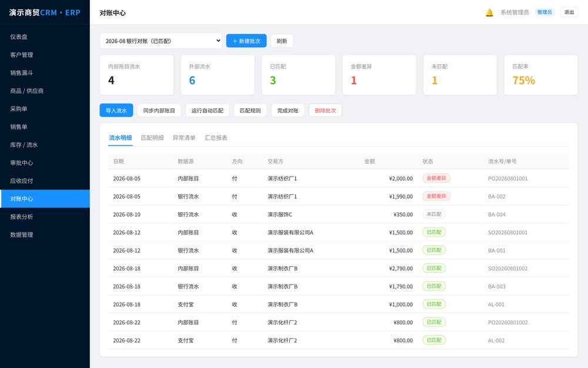Click the 完成对账 button
Screen dimensions: 588x368
[288, 111]
